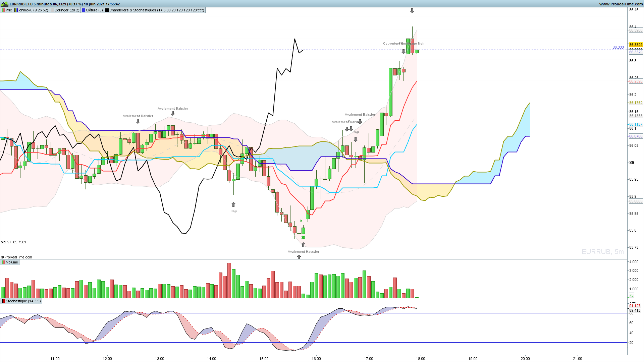
Task: Click the down arrow beside the Couverture label
Action: [404, 52]
